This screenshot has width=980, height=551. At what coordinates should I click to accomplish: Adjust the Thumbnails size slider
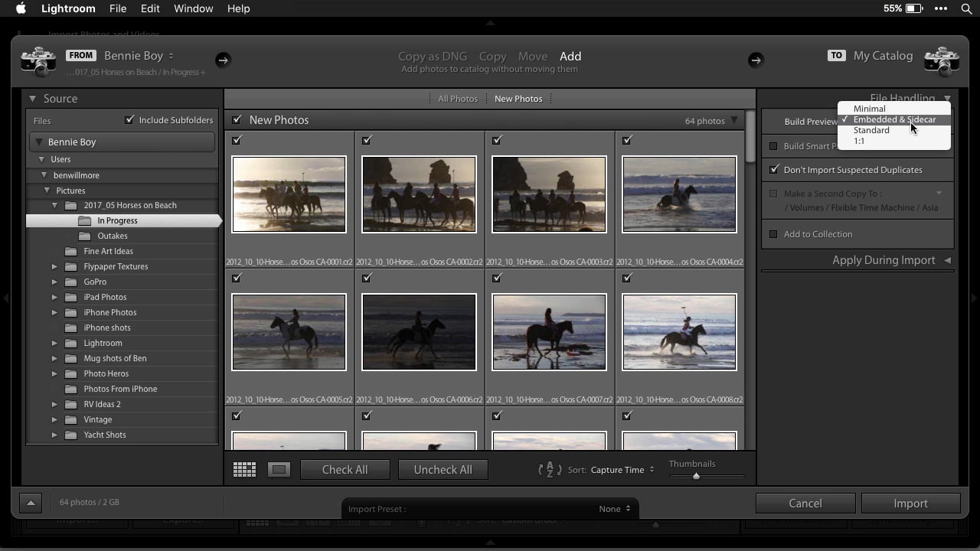click(696, 476)
